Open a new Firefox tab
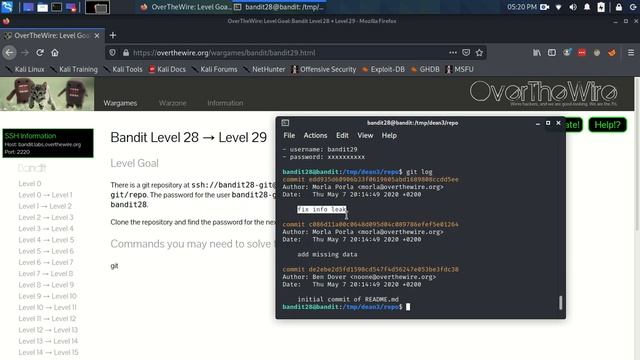Viewport: 640px width, 360px height. (x=113, y=36)
